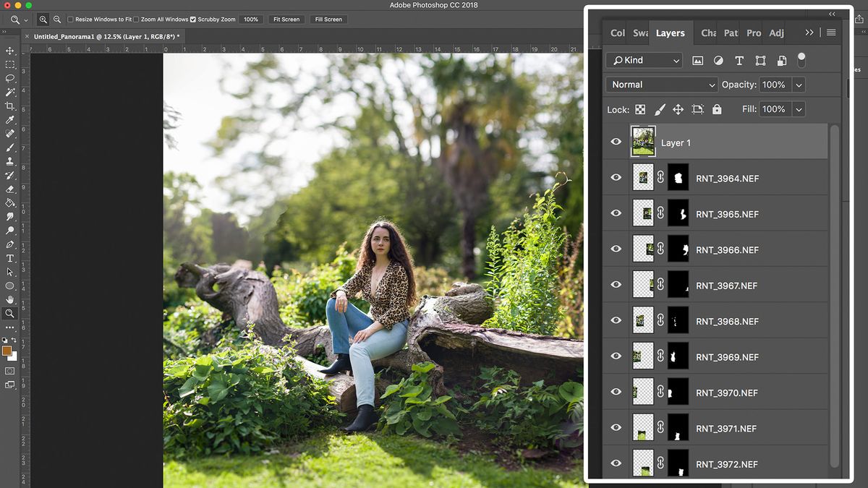Select the Healing Brush tool
The width and height of the screenshot is (868, 488).
coord(10,133)
